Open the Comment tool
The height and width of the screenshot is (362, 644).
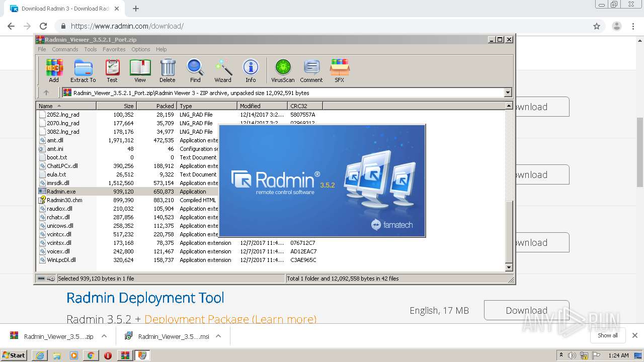click(x=311, y=71)
